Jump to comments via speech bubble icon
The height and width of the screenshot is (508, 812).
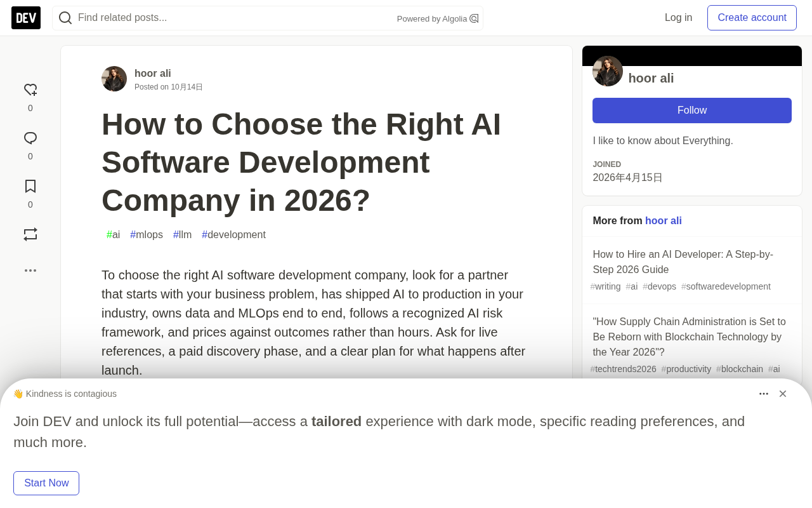coord(30,138)
